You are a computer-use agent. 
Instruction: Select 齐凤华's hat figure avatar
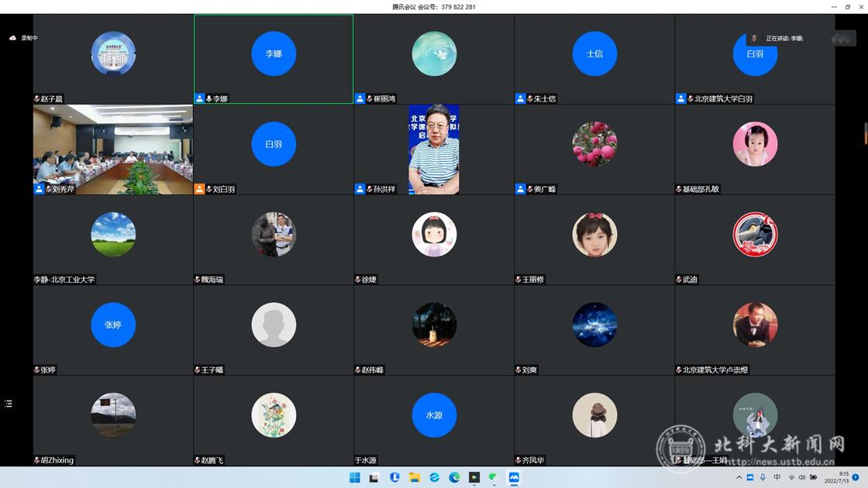click(594, 415)
